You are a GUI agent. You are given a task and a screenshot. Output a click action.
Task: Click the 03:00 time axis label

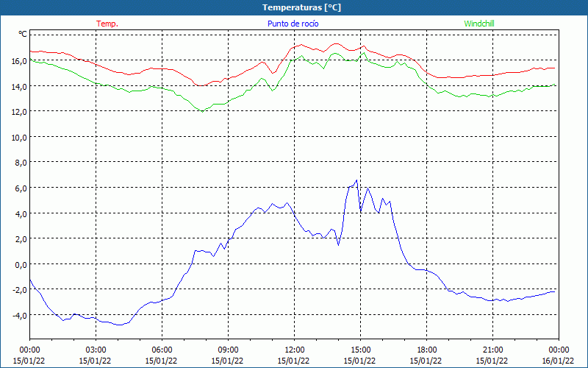[x=96, y=350]
